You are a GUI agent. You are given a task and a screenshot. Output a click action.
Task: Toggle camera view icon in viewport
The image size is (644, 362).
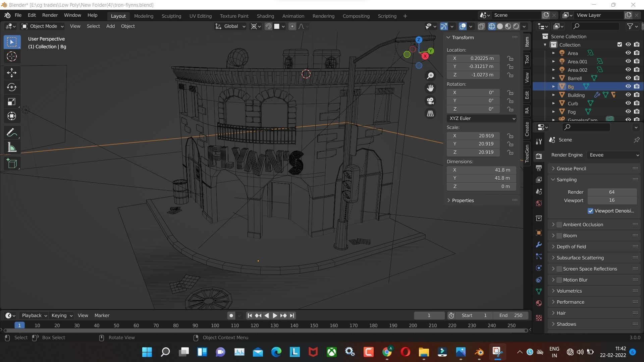click(x=430, y=101)
